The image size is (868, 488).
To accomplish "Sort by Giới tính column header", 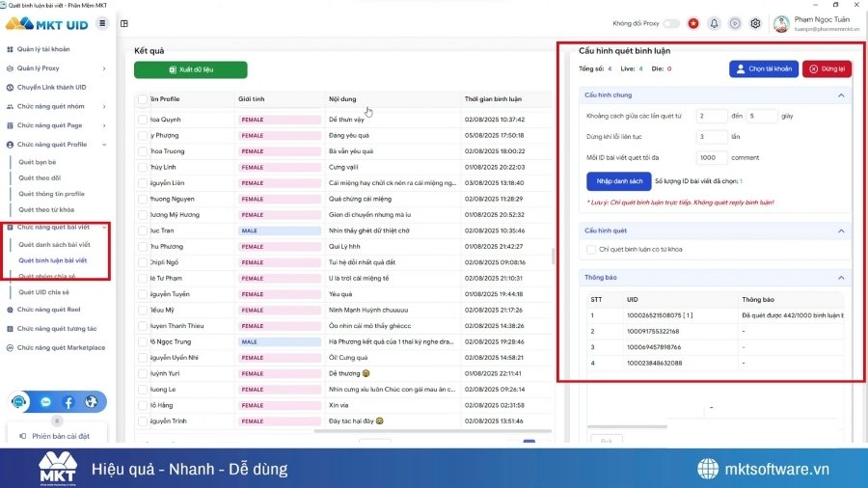I will point(252,99).
